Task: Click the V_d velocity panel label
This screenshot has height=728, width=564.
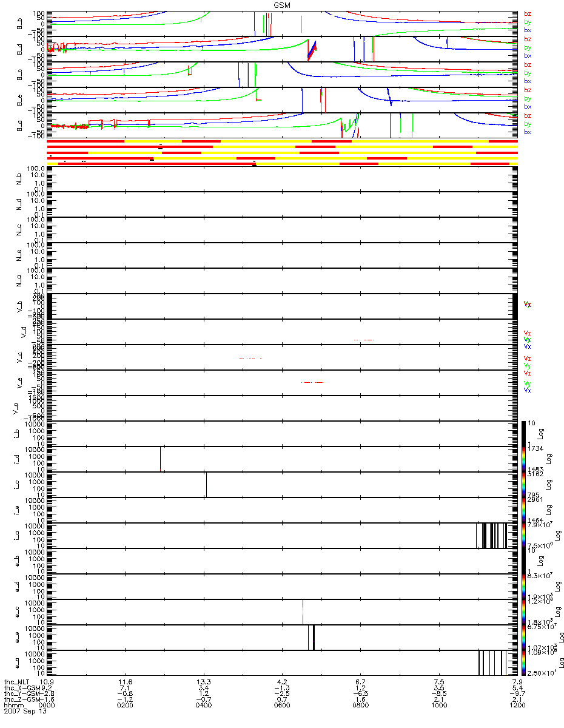Action: (24, 331)
